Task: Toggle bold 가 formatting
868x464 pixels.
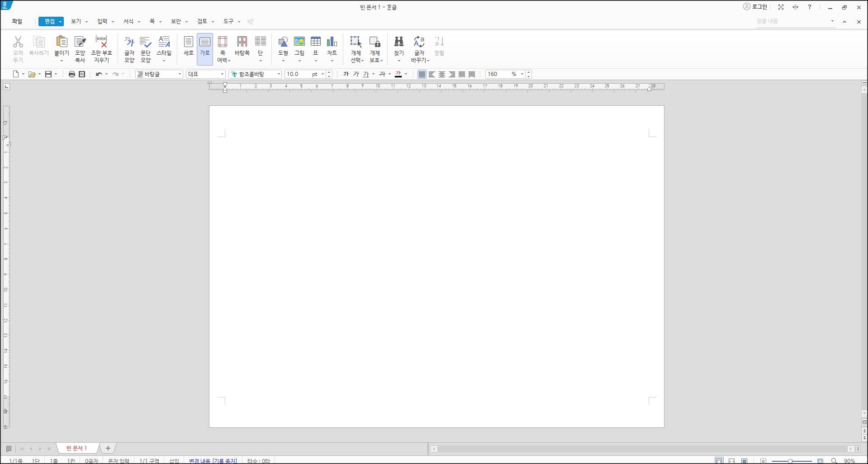Action: pyautogui.click(x=346, y=74)
